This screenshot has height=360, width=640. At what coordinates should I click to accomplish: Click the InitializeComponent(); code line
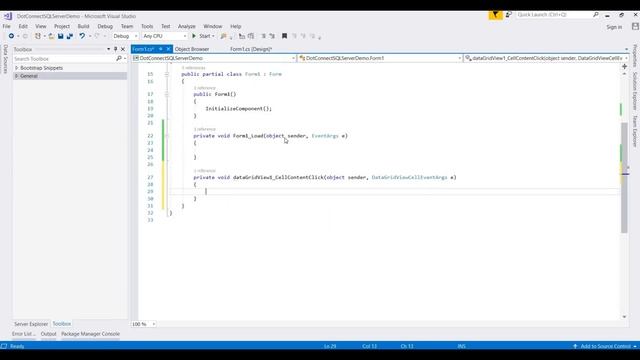coord(238,109)
